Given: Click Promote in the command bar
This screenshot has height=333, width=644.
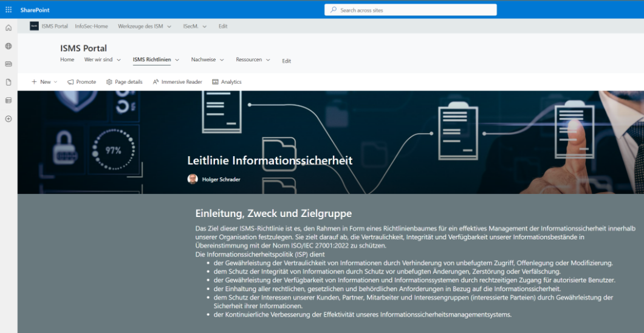Looking at the screenshot, I should [x=82, y=81].
